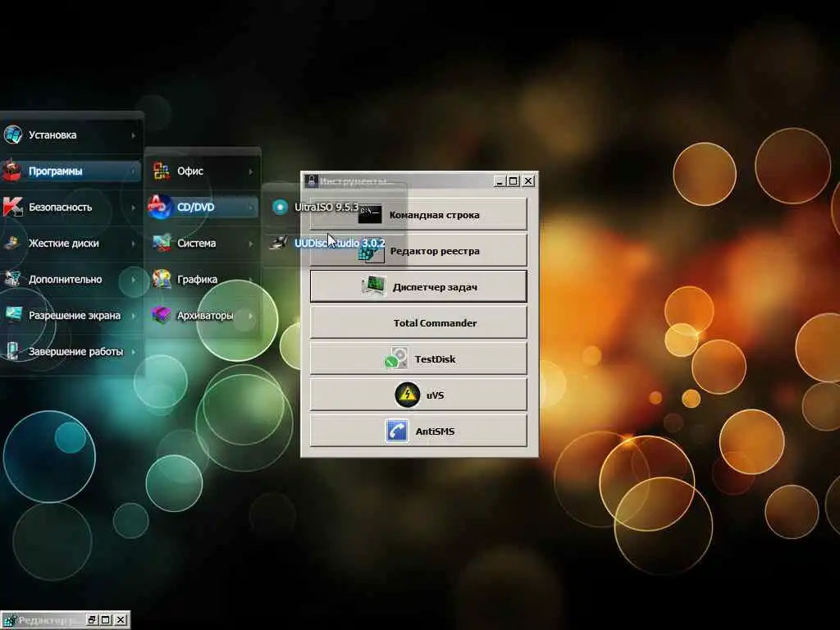The width and height of the screenshot is (840, 630).
Task: Open Завершение работы menu item
Action: tap(71, 351)
